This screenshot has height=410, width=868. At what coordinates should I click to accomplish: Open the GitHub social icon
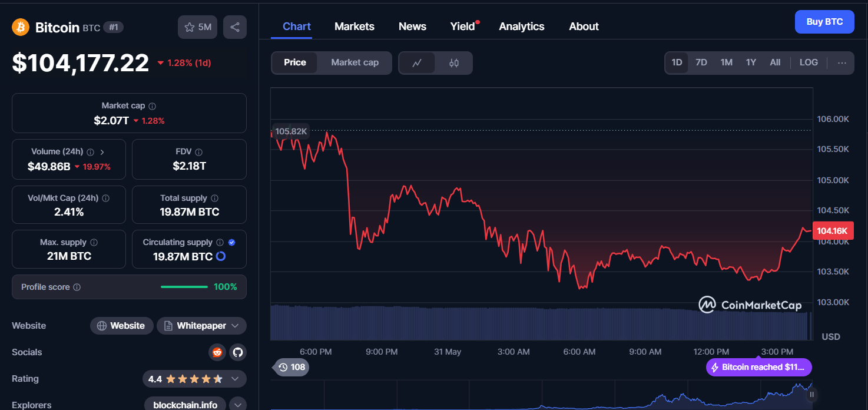coord(238,352)
